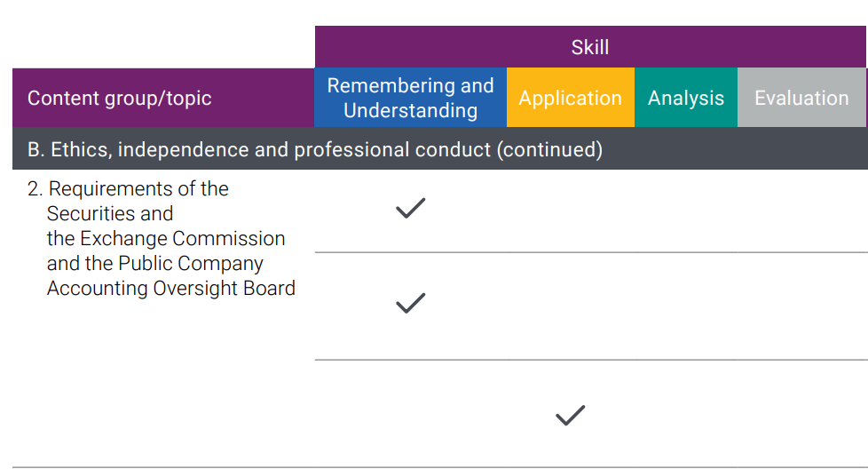This screenshot has width=868, height=469.
Task: Click the 'and the Public Company' text line
Action: click(x=155, y=264)
